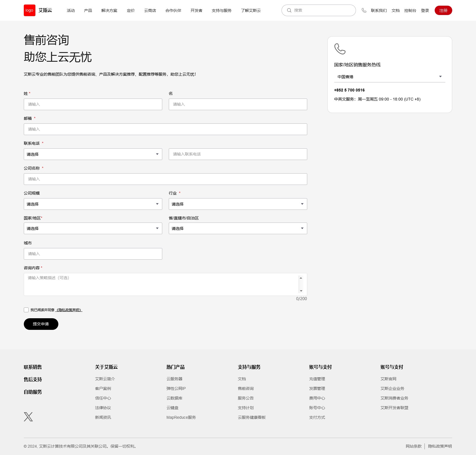Viewport: 476px width, 455px height.
Task: Open the 开发者 menu
Action: coord(197,10)
